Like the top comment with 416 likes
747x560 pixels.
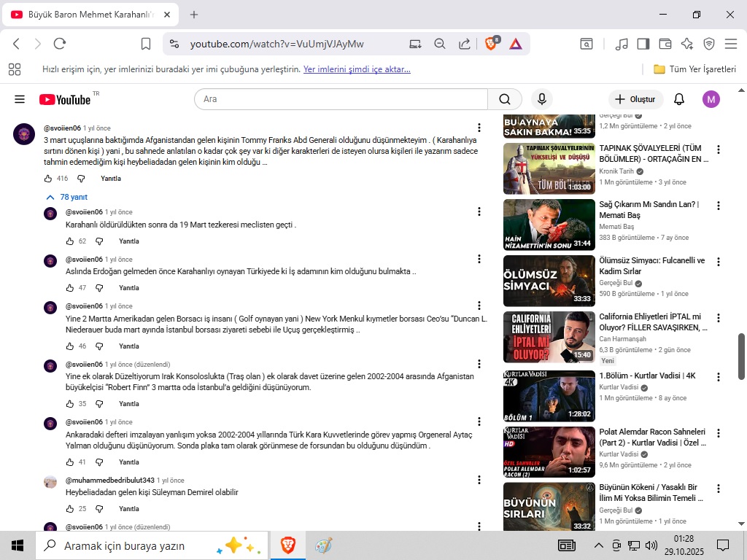pyautogui.click(x=48, y=179)
